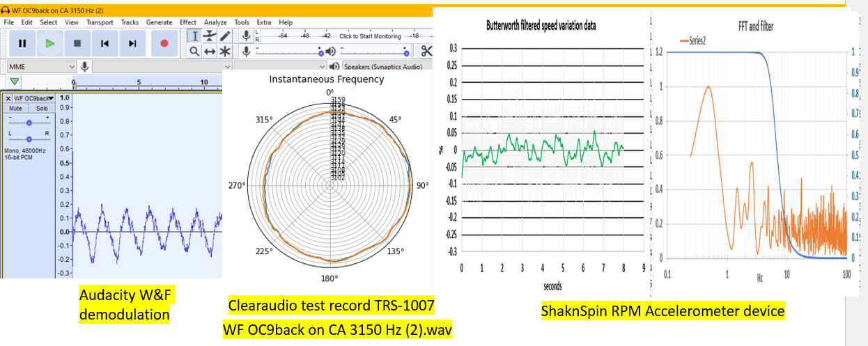Open the recording channels dropdown
This screenshot has width=868, height=346.
click(280, 66)
